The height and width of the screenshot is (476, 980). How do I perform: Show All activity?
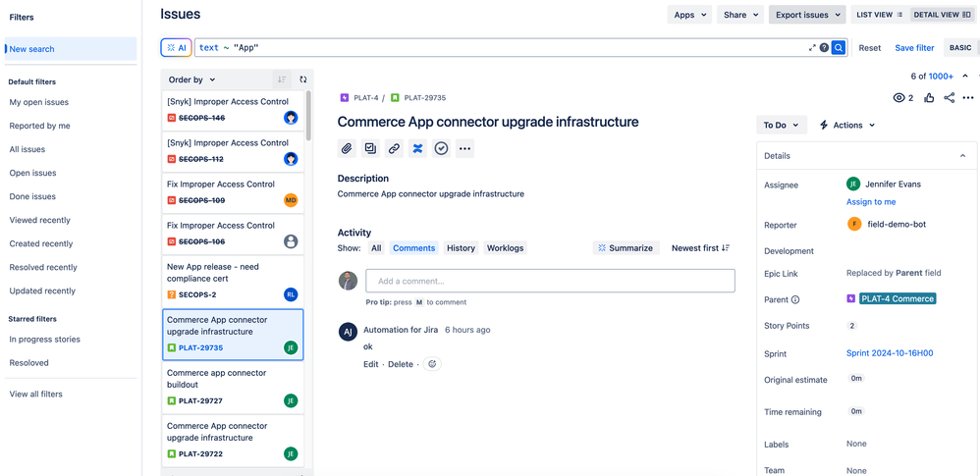pyautogui.click(x=376, y=248)
